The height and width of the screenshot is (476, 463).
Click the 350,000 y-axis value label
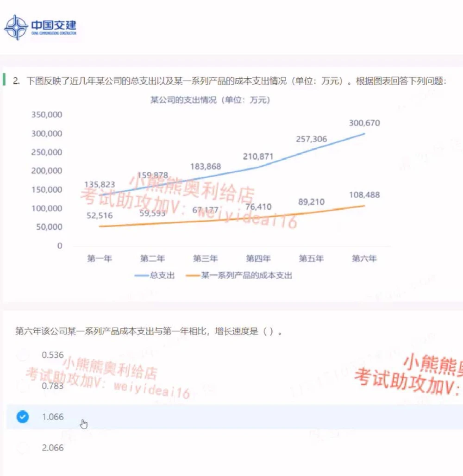[x=47, y=114]
